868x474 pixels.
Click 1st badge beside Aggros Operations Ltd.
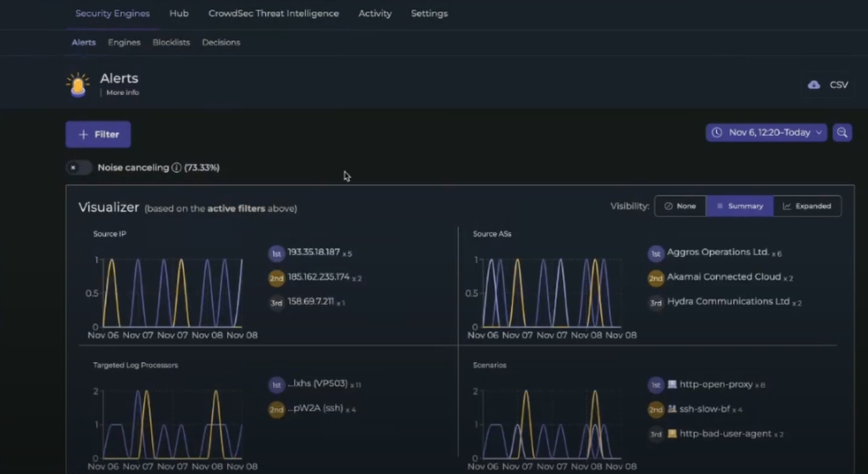click(x=655, y=254)
